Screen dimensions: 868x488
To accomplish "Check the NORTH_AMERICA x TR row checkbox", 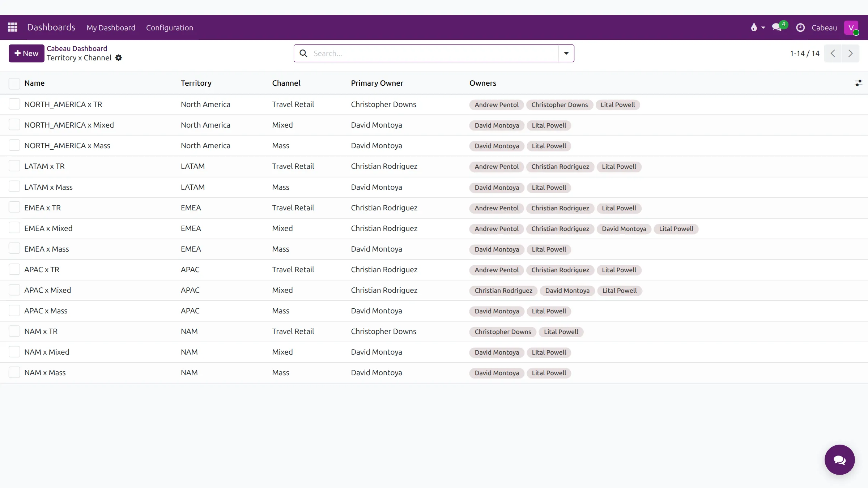I will point(14,104).
